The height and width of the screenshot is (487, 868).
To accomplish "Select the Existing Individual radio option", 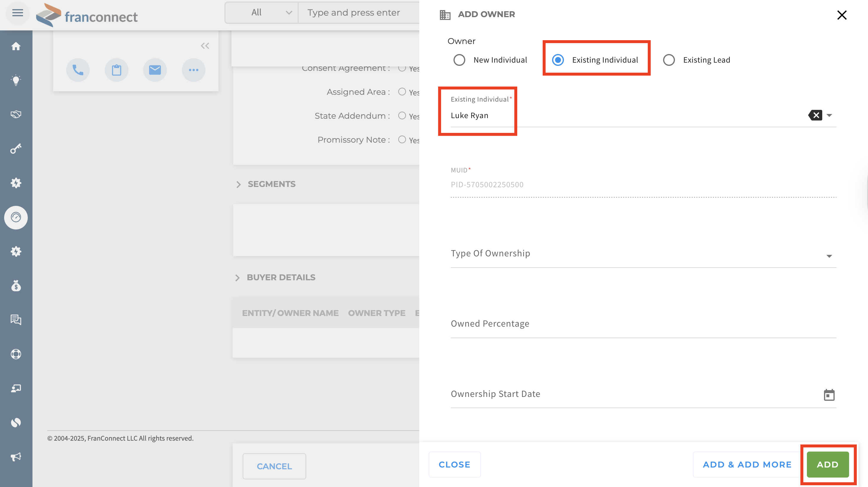I will pyautogui.click(x=558, y=60).
